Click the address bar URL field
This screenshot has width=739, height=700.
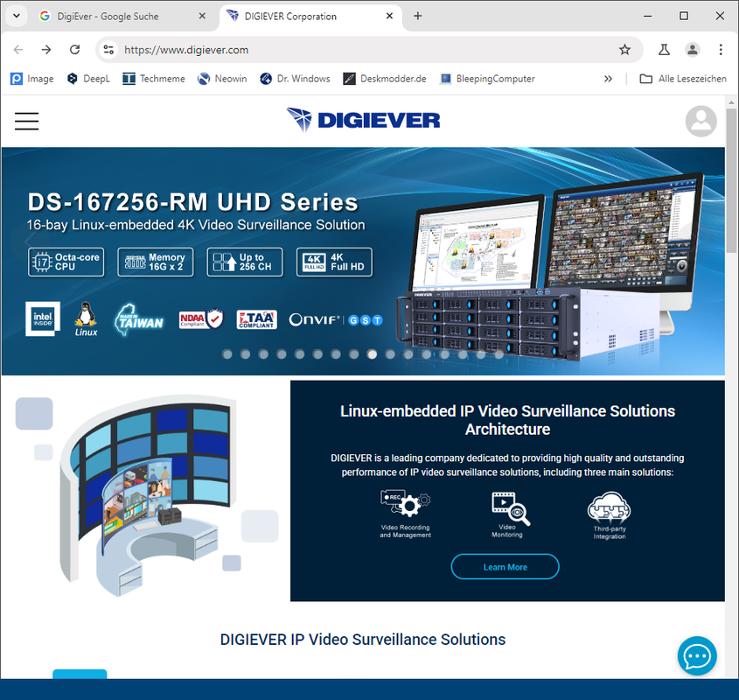[367, 50]
